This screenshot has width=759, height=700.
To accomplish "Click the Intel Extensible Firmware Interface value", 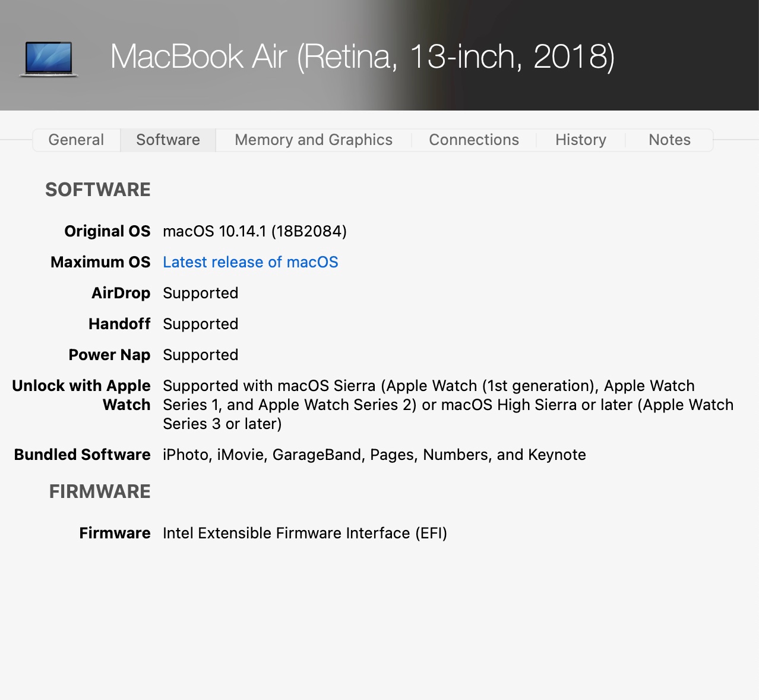I will 305,533.
